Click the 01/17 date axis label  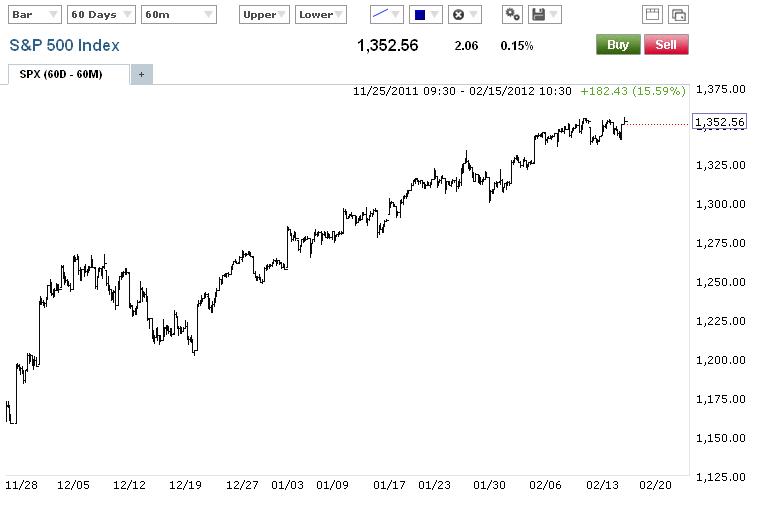pyautogui.click(x=389, y=485)
